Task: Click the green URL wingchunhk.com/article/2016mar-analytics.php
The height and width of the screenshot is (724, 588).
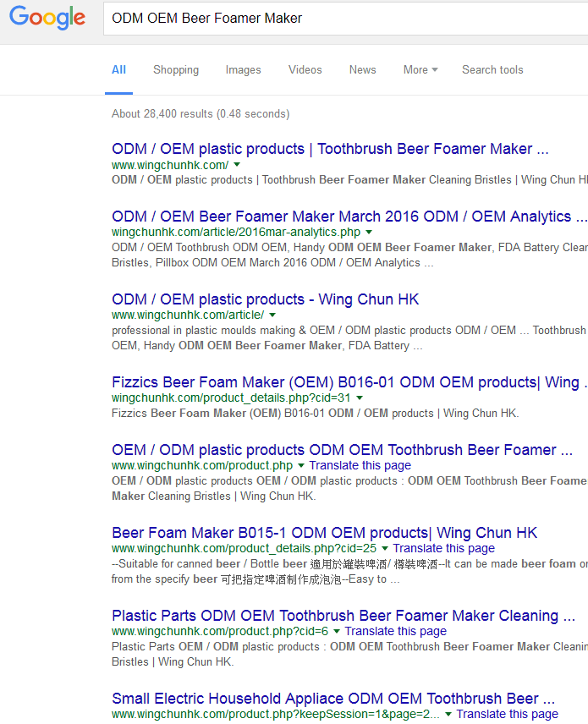Action: (236, 232)
